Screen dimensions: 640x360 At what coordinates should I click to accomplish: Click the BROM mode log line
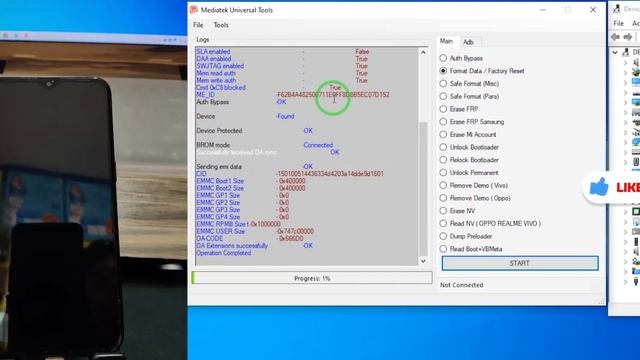[264, 145]
